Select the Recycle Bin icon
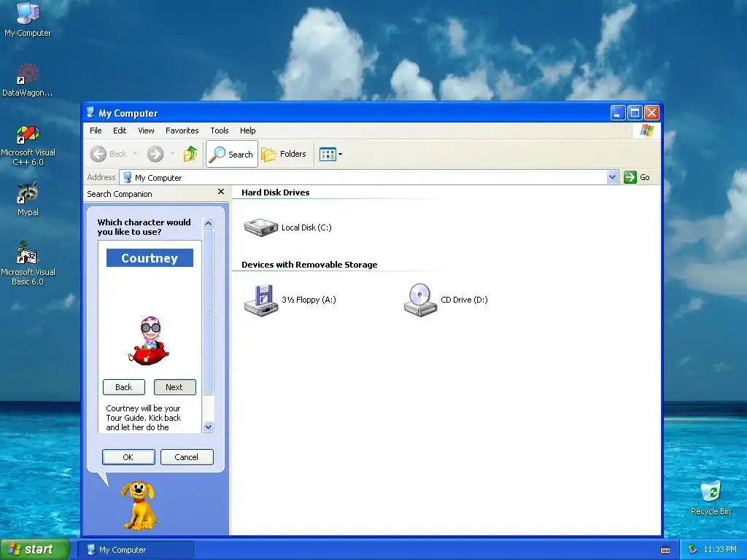The height and width of the screenshot is (560, 747). 711,497
